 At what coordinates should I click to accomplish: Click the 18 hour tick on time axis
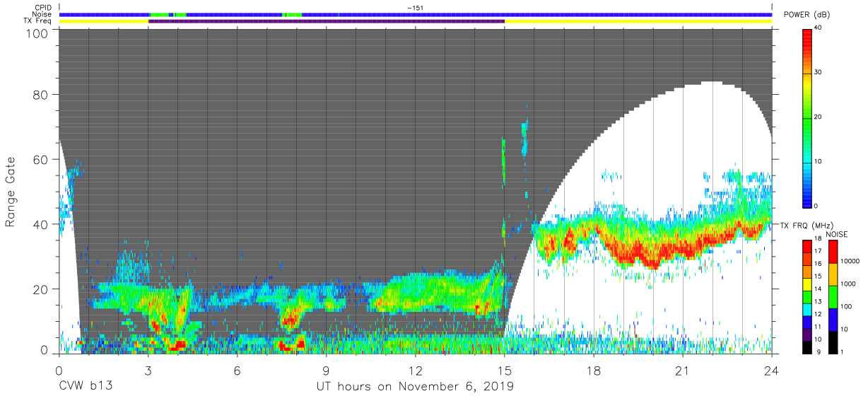(x=594, y=371)
